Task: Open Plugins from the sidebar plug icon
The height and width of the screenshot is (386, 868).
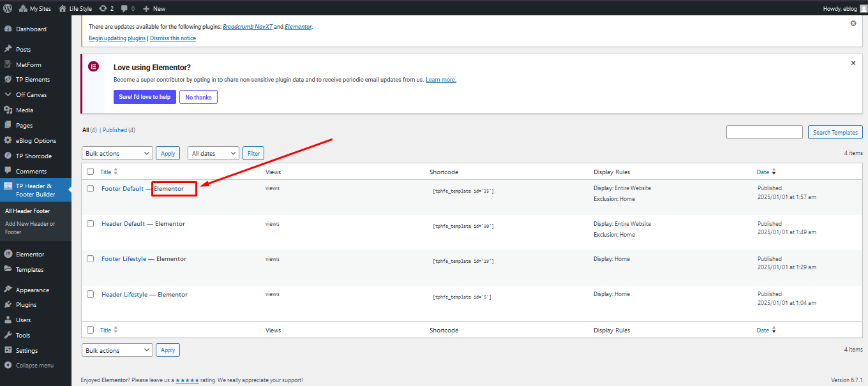Action: tap(8, 305)
